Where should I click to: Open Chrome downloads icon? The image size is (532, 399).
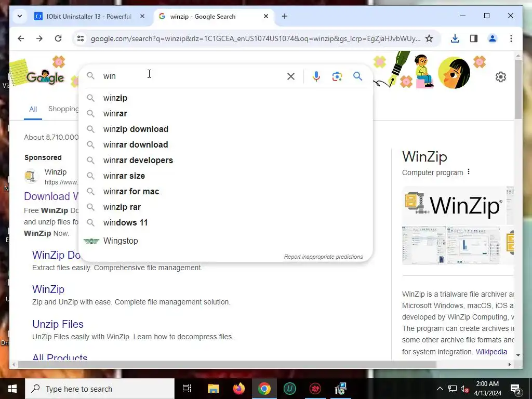[455, 38]
